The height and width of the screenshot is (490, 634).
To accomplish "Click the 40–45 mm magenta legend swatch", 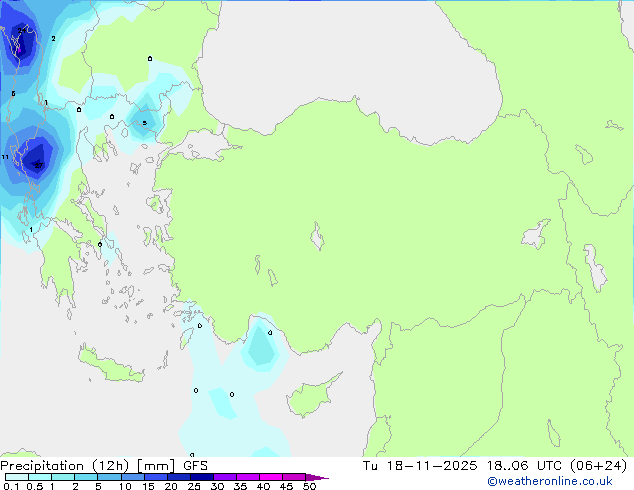I will click(x=271, y=477).
